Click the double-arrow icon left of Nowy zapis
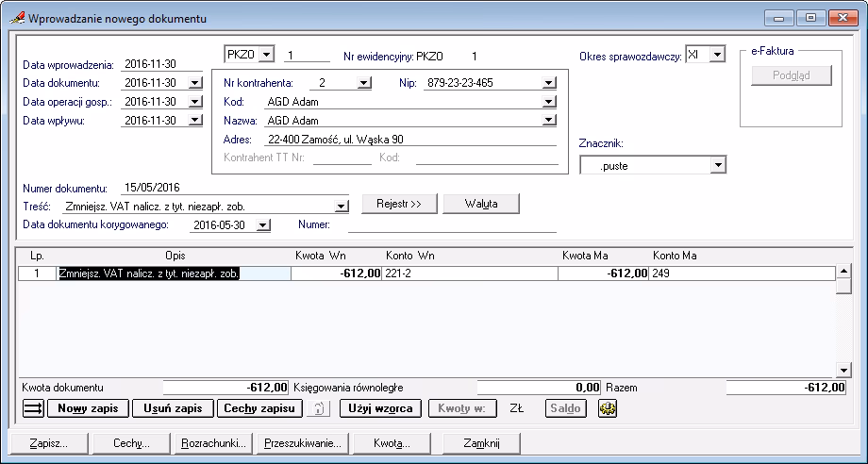This screenshot has height=464, width=868. 32,408
